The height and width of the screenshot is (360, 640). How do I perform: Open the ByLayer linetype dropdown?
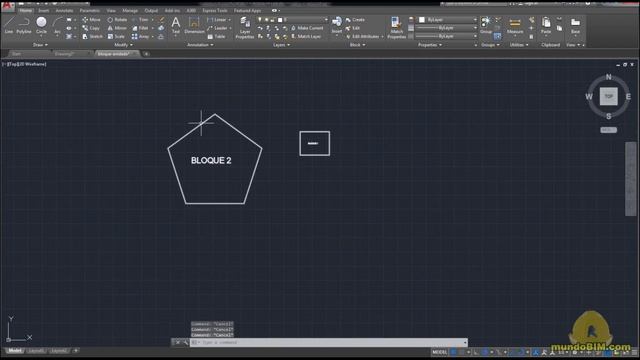pos(446,36)
